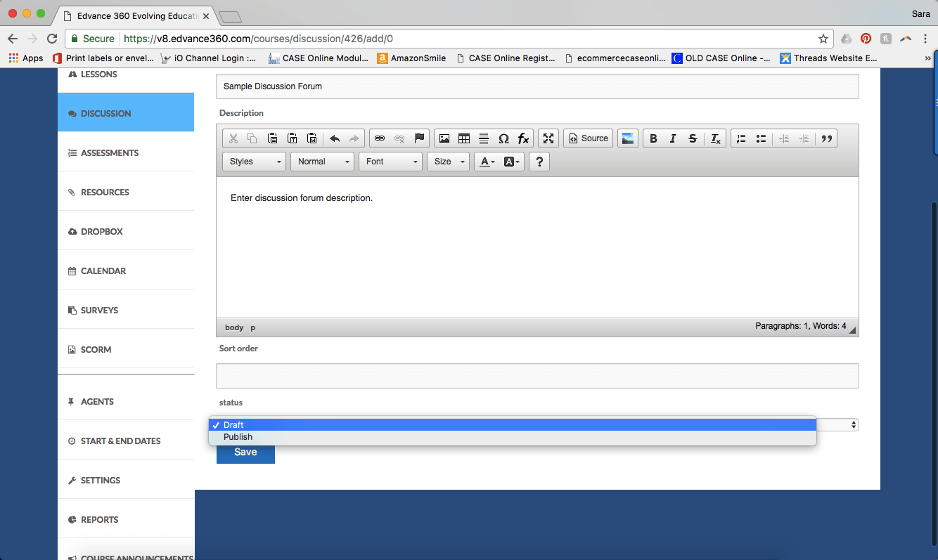Insert a block quote
Screen dimensions: 938x560
tap(827, 138)
